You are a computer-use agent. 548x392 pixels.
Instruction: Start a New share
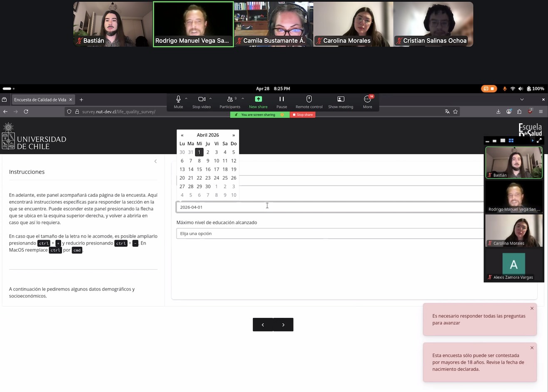click(x=258, y=99)
